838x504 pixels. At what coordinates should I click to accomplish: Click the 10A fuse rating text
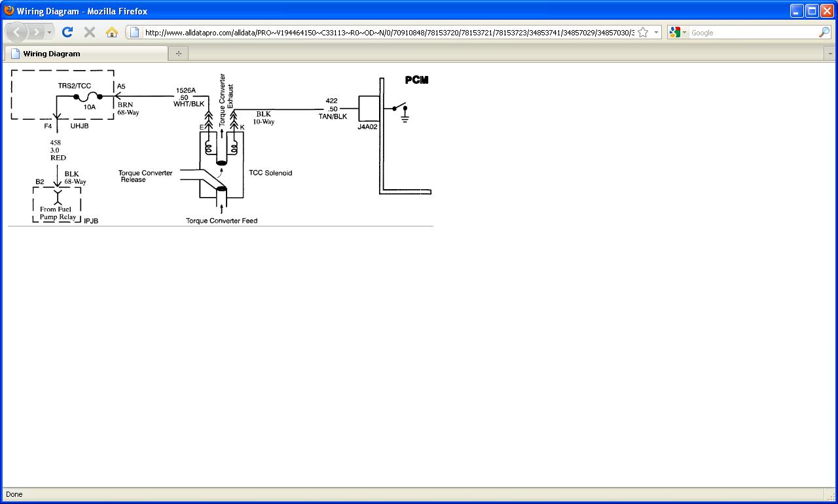(90, 107)
